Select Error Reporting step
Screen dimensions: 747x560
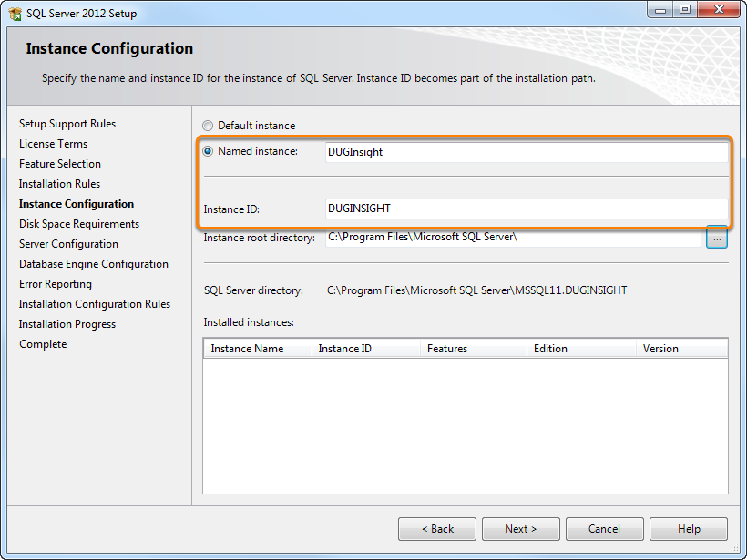click(56, 284)
